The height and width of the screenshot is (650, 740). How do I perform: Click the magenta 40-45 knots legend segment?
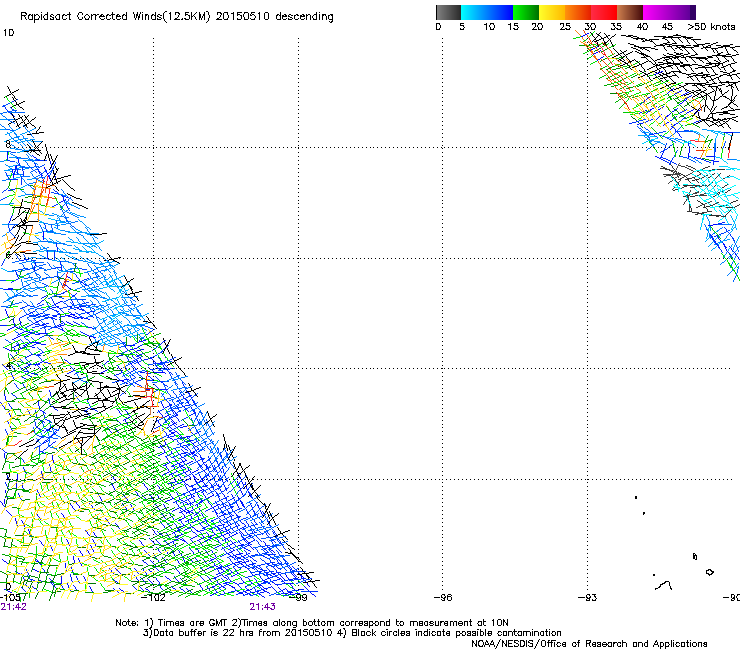point(656,12)
